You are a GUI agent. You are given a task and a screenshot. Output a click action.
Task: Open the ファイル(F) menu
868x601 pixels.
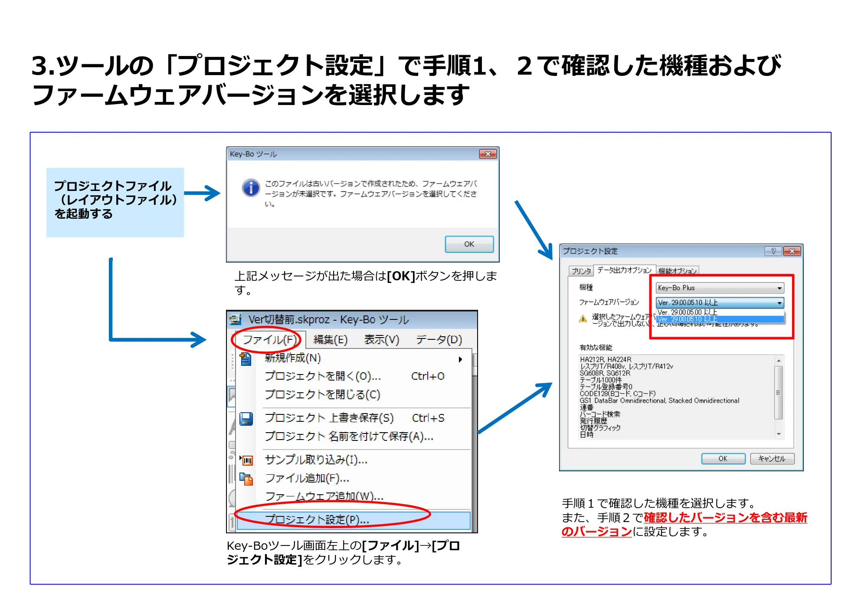[x=270, y=339]
